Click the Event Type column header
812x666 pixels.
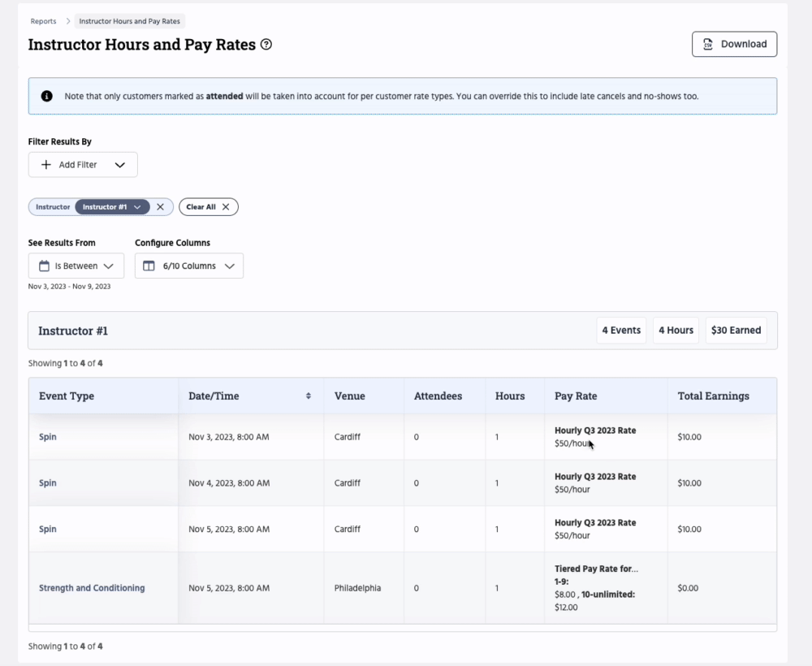(x=67, y=396)
